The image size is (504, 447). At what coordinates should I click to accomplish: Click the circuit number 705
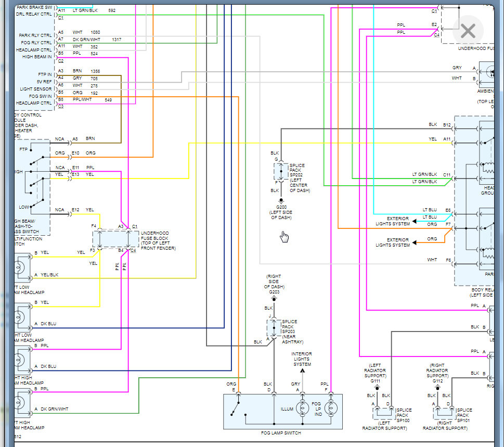[x=94, y=79]
